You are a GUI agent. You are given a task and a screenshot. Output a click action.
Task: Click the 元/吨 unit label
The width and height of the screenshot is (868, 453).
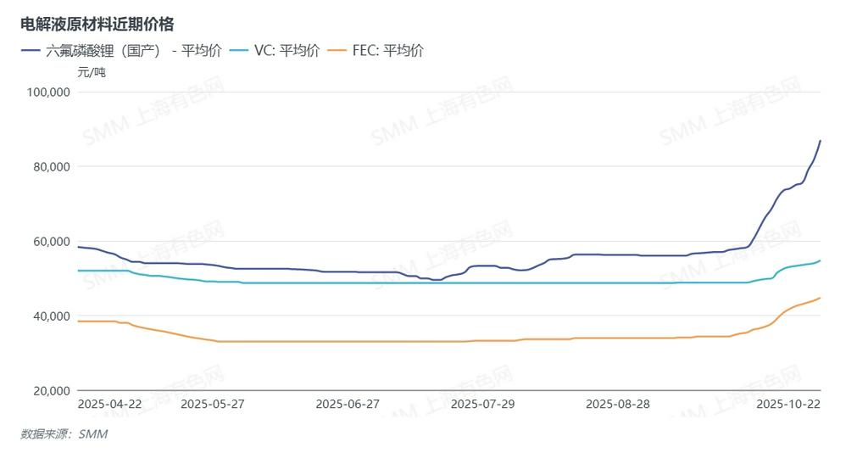point(92,72)
